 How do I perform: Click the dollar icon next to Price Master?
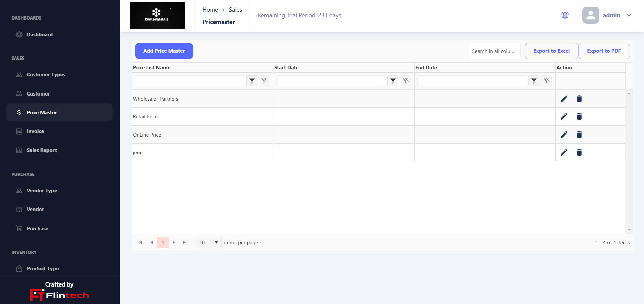tap(19, 112)
